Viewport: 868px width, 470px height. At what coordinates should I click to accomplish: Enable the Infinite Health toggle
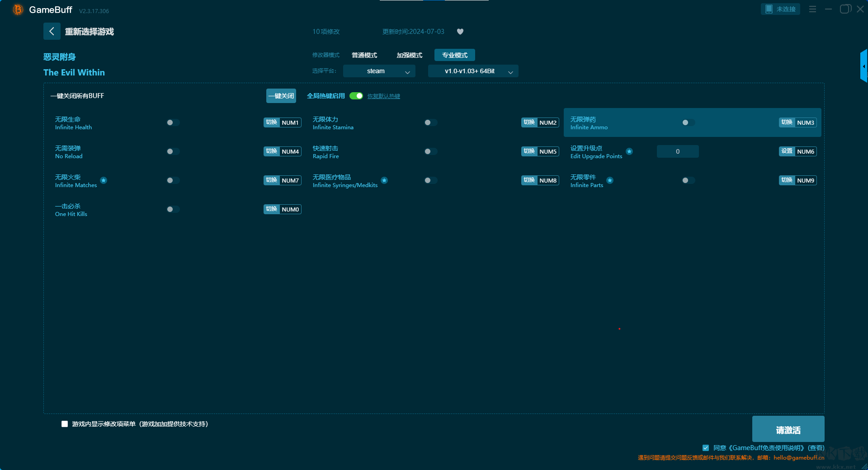[173, 122]
